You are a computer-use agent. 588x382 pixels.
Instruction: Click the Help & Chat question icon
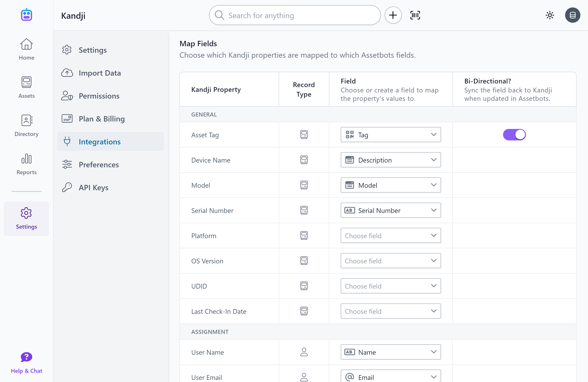click(26, 357)
